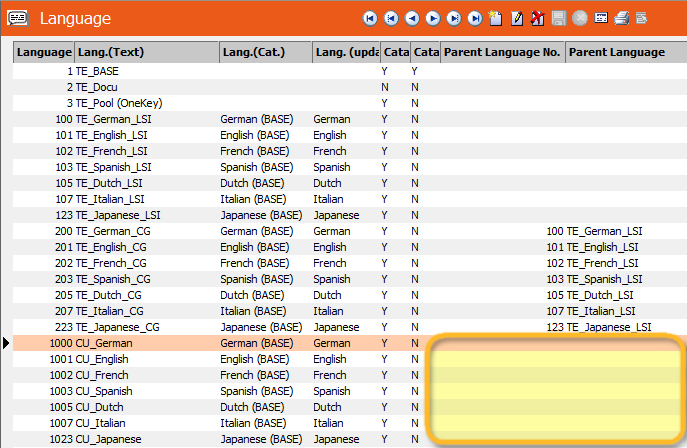Click German (BASE) in the TE_German_LSI row

(x=257, y=119)
